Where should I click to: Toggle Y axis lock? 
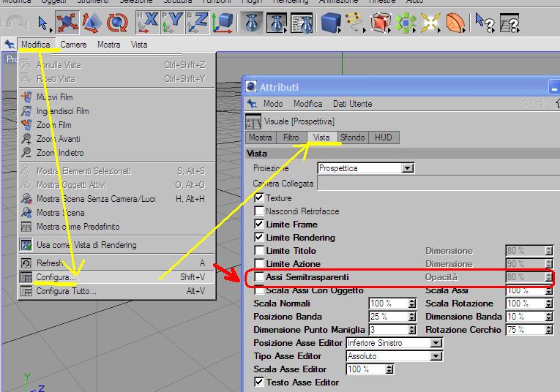[172, 23]
